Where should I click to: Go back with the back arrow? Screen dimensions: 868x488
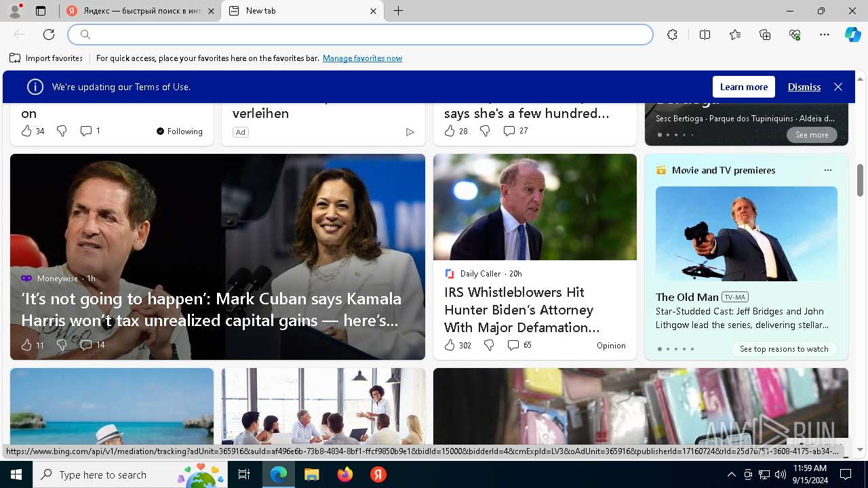[19, 35]
